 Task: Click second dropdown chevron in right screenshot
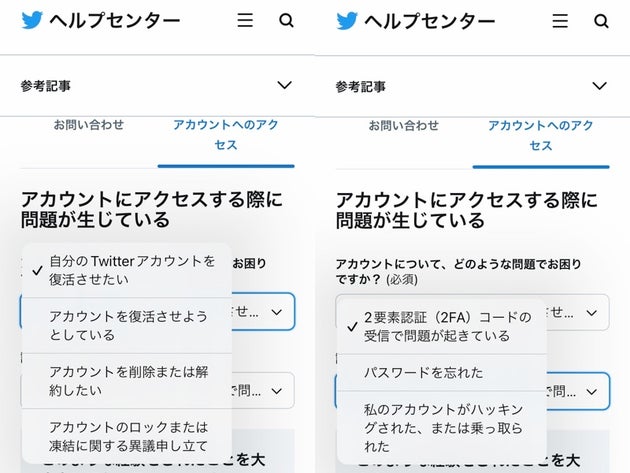pyautogui.click(x=591, y=392)
